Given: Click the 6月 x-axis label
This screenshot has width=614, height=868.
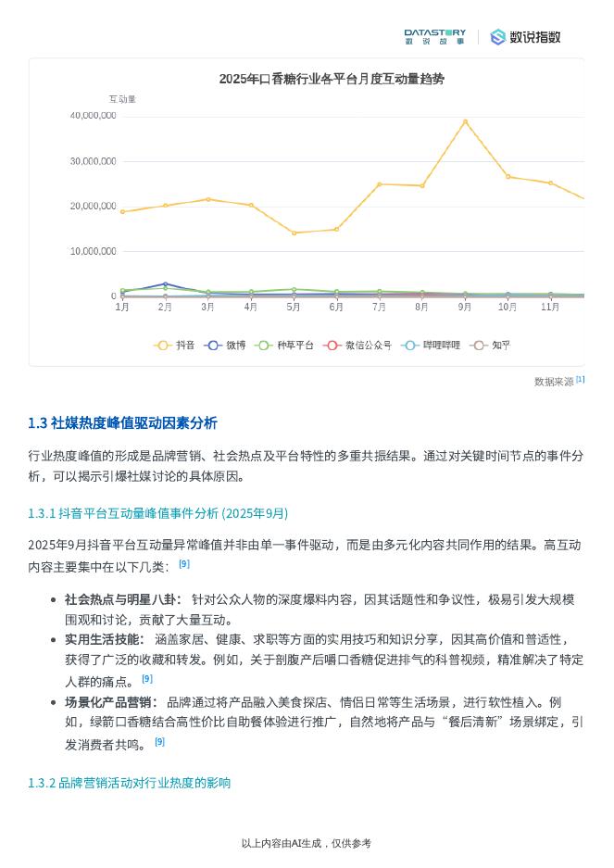Looking at the screenshot, I should tap(336, 307).
